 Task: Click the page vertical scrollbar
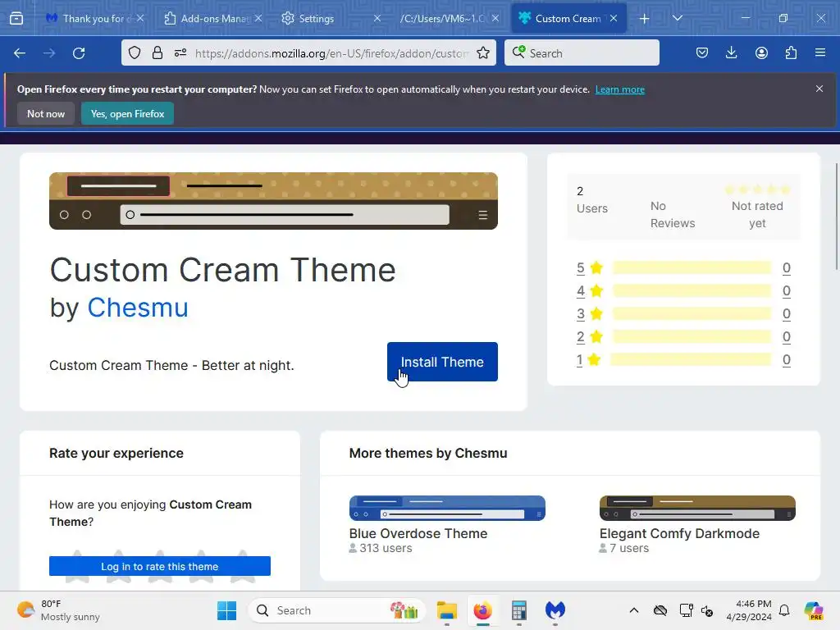[836, 217]
